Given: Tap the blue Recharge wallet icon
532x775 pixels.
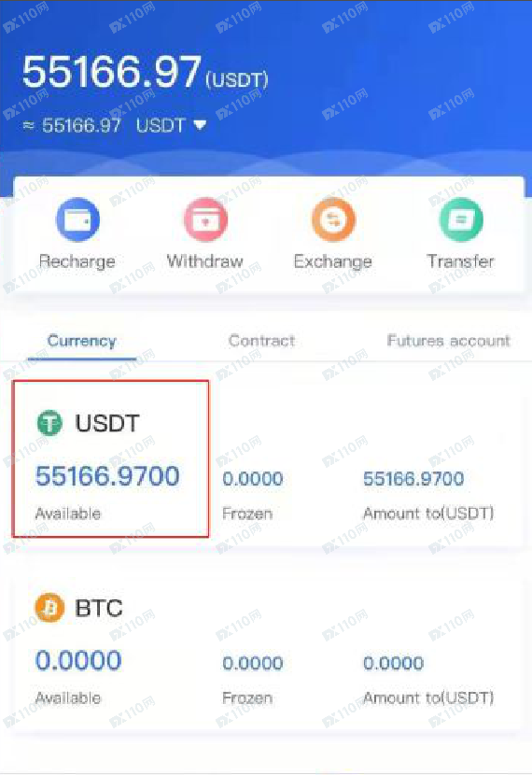Looking at the screenshot, I should click(x=77, y=220).
